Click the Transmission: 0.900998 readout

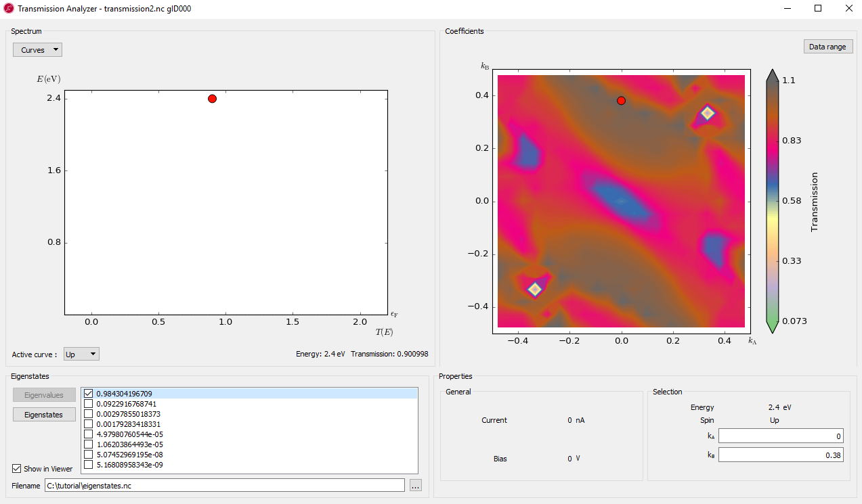(389, 354)
